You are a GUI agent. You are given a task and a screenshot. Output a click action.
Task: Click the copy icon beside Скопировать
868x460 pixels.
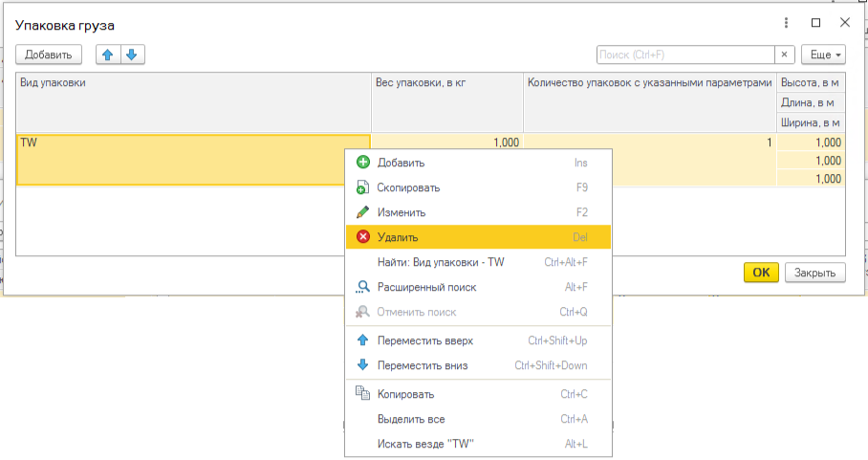pos(362,187)
